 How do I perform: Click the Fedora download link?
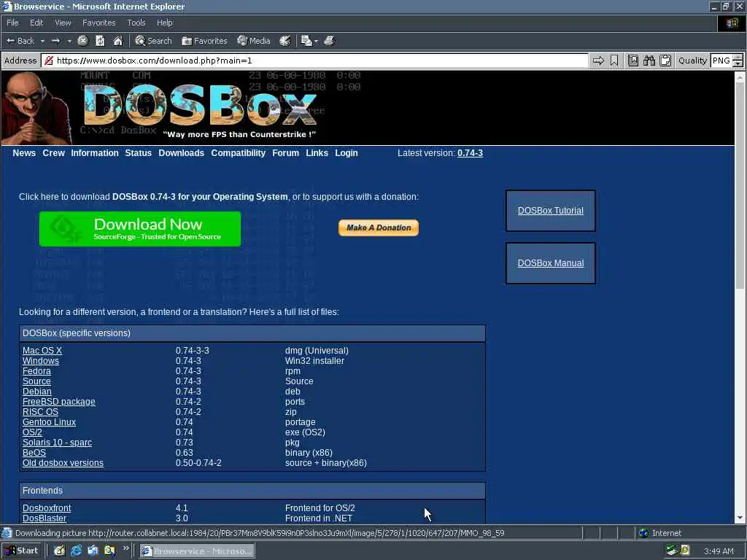pyautogui.click(x=36, y=371)
